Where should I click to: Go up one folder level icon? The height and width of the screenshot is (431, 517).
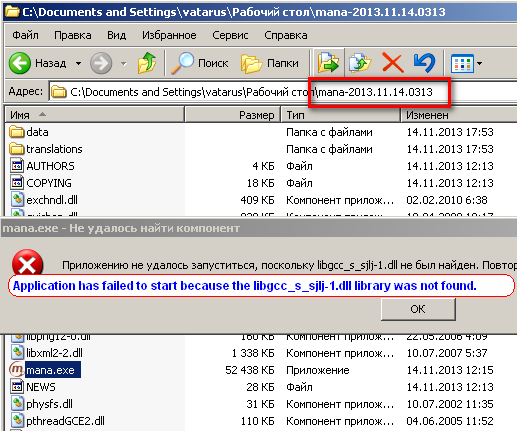coord(147,63)
